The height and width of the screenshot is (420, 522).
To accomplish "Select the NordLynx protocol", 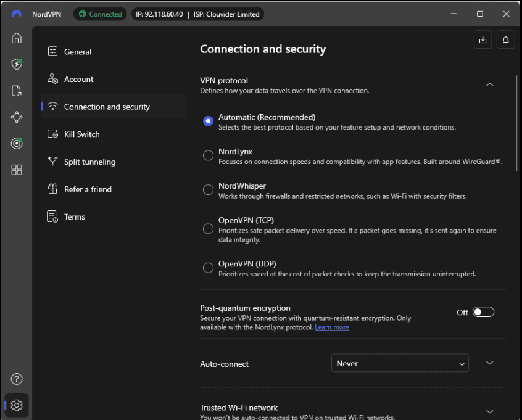I will tap(208, 155).
